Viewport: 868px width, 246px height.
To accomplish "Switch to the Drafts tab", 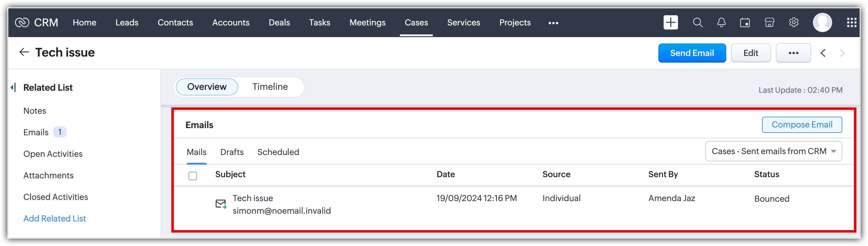I will (x=232, y=152).
